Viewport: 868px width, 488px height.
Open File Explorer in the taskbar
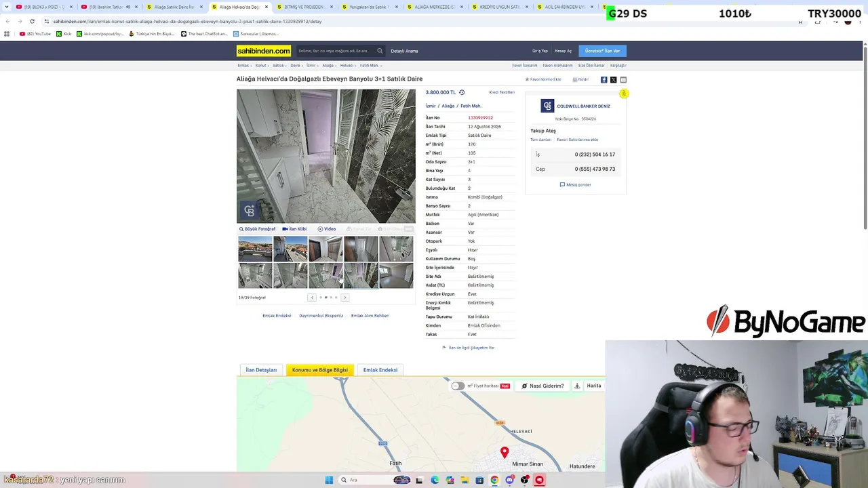[x=465, y=480]
